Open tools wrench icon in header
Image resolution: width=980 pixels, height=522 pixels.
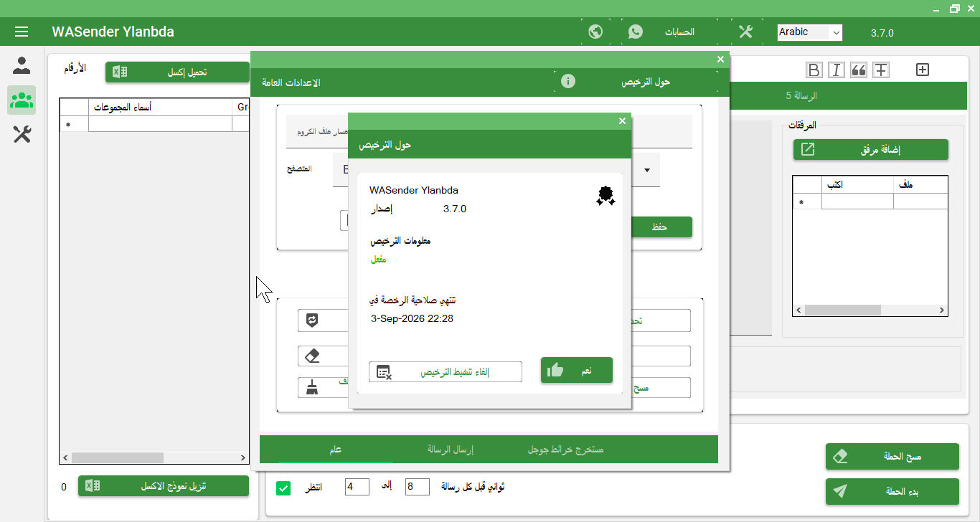coord(745,32)
